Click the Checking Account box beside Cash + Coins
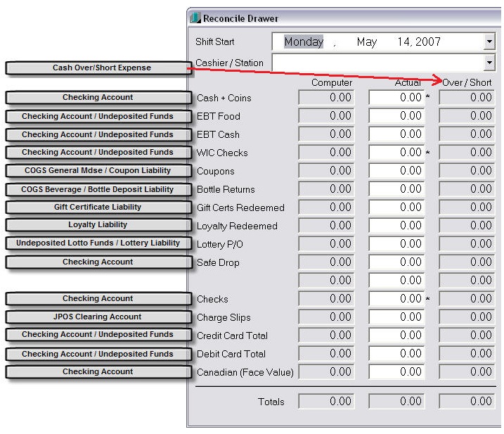Image resolution: width=504 pixels, height=434 pixels. [x=98, y=97]
